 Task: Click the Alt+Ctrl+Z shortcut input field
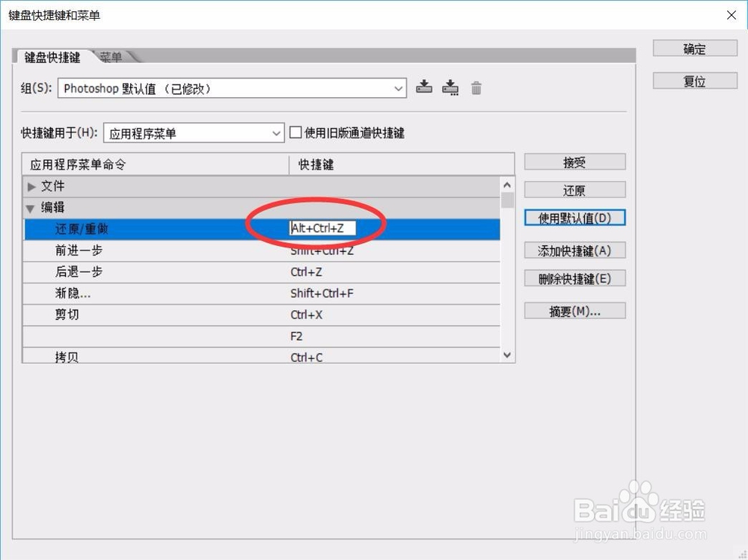tap(322, 228)
